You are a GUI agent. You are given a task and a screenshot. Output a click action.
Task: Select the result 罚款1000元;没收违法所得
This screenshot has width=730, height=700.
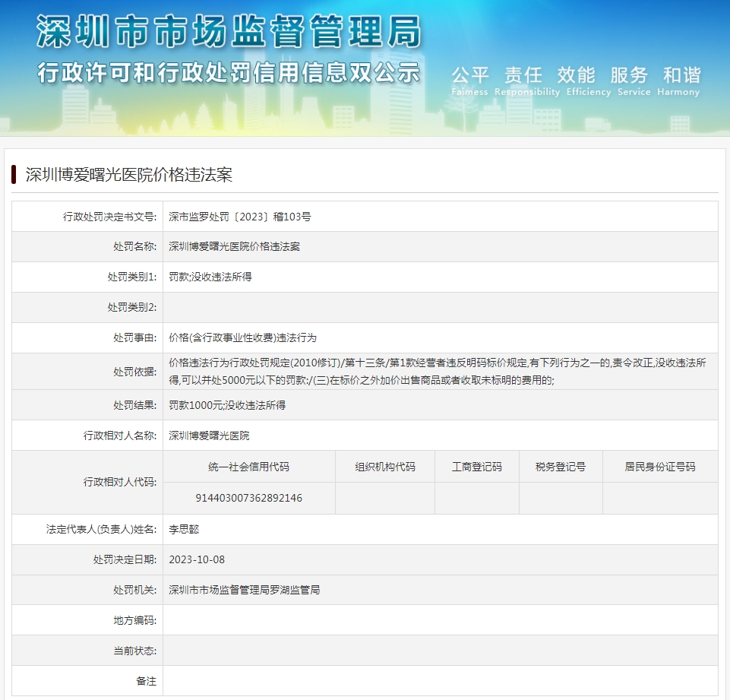pyautogui.click(x=227, y=405)
